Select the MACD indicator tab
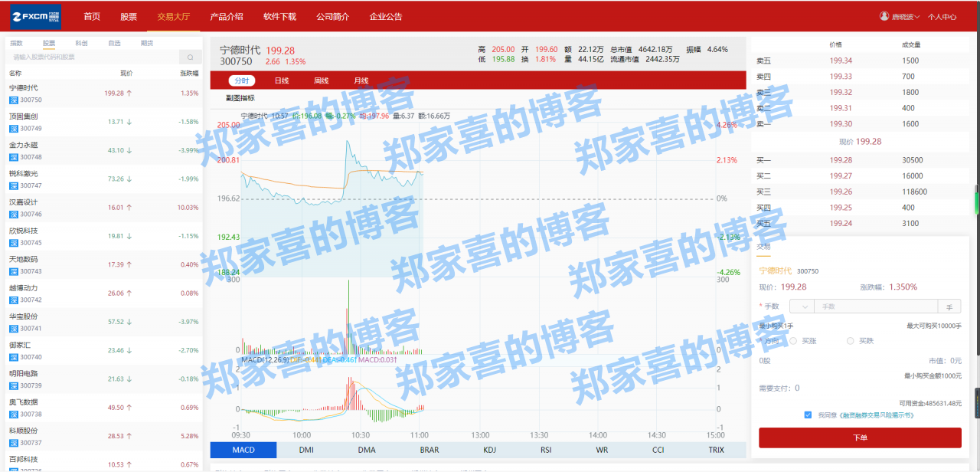980x472 pixels. [243, 450]
